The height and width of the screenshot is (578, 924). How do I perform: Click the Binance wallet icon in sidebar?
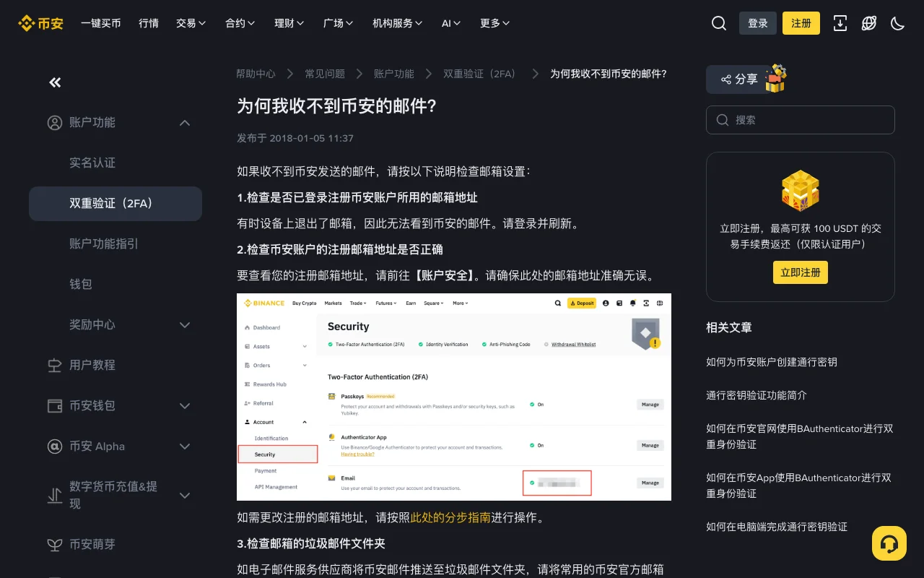[x=55, y=406]
